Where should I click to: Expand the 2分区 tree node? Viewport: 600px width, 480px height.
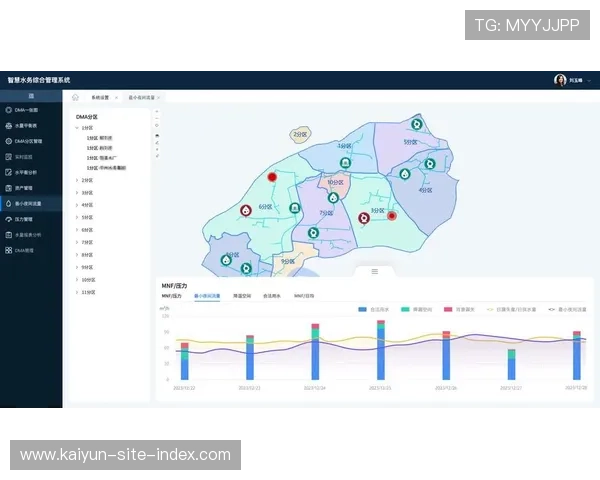[79, 180]
